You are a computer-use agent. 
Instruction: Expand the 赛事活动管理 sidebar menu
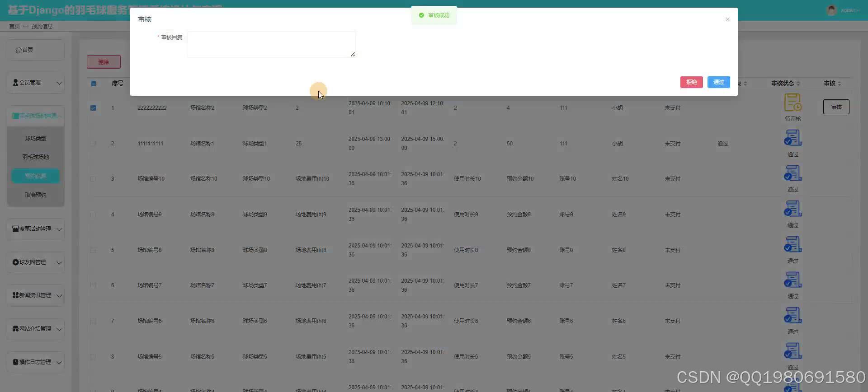coord(36,229)
